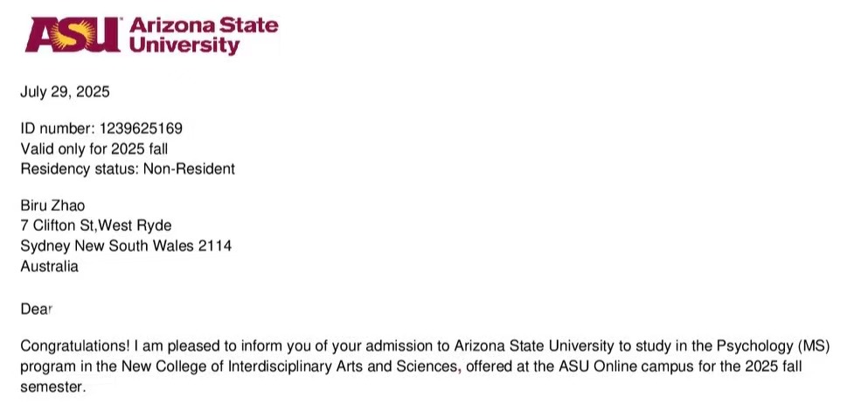The image size is (868, 405).
Task: Click the date July 29, 2025
Action: (x=66, y=92)
